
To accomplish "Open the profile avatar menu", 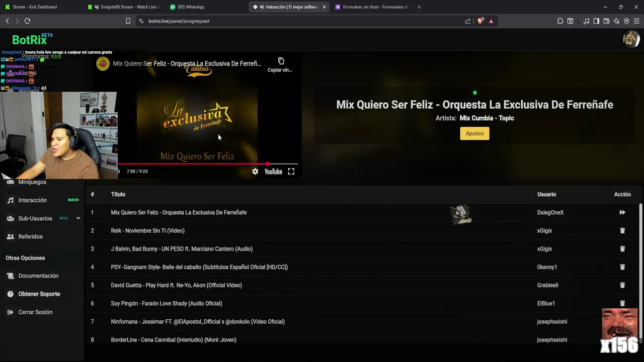I will click(631, 39).
